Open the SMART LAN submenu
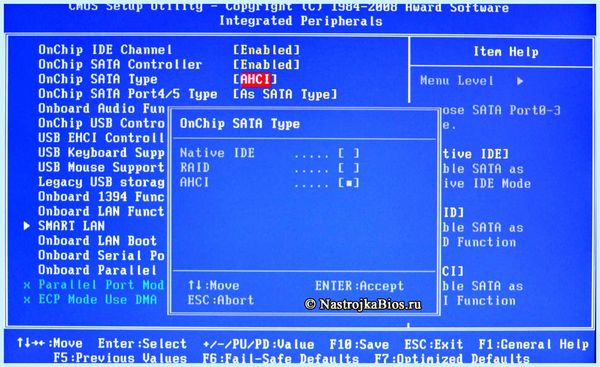600x367 pixels. [x=72, y=226]
